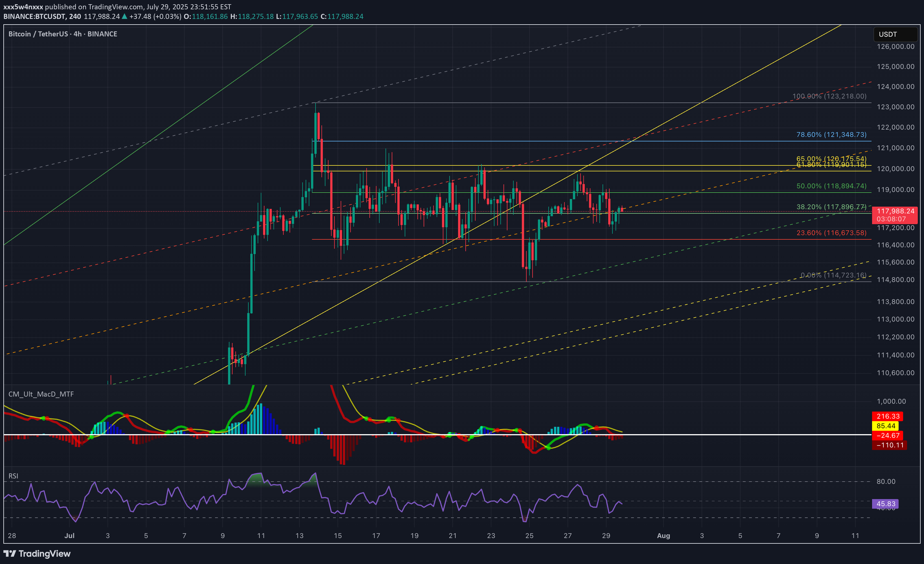924x564 pixels.
Task: Click the -110.11 histogram value tag
Action: point(890,445)
